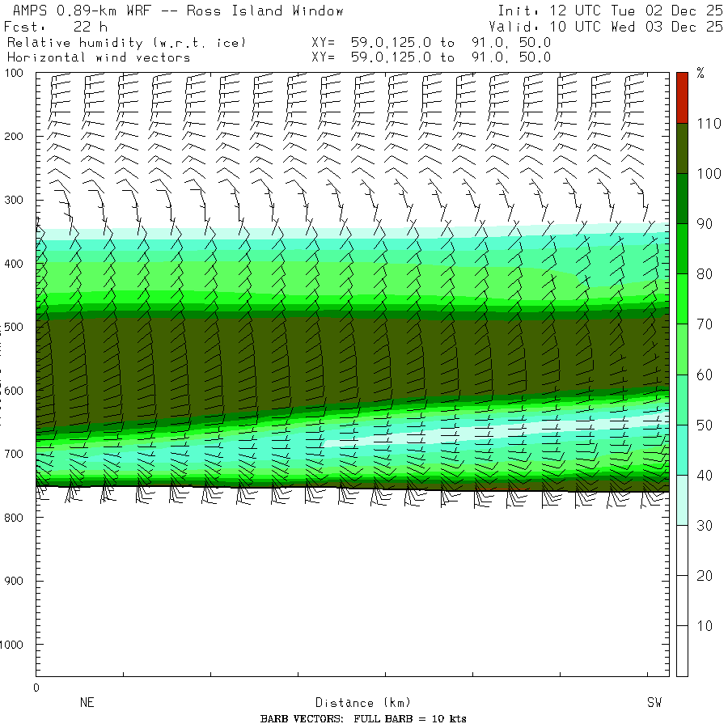728x728 pixels.
Task: Click the green colorbar swatch between 80 and 90
Action: coord(682,249)
